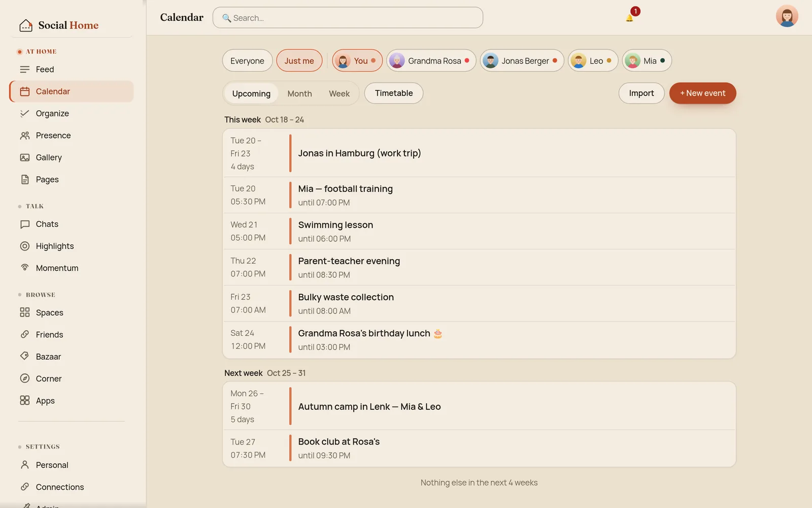Click the Spaces grid icon
This screenshot has width=812, height=508.
click(x=25, y=312)
